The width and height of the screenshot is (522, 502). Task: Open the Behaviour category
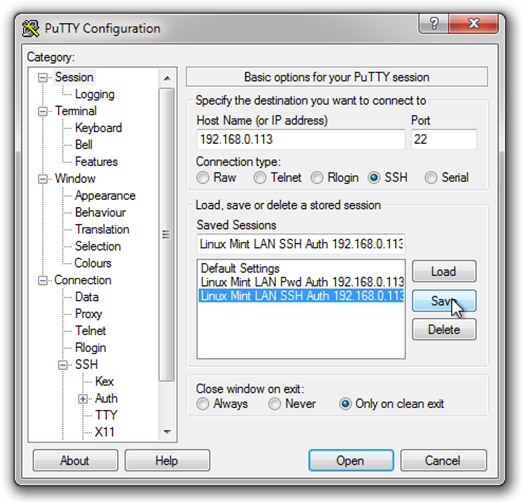pyautogui.click(x=100, y=212)
